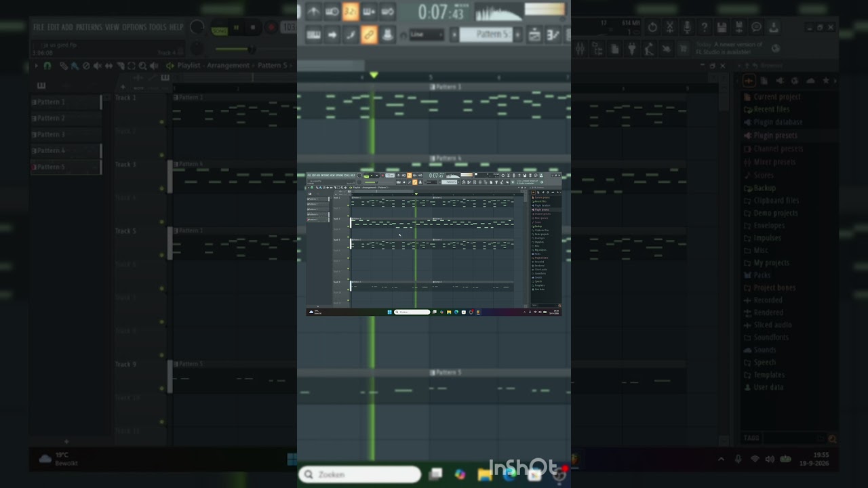Disable the orange 3-2 countdown button

pos(350,11)
